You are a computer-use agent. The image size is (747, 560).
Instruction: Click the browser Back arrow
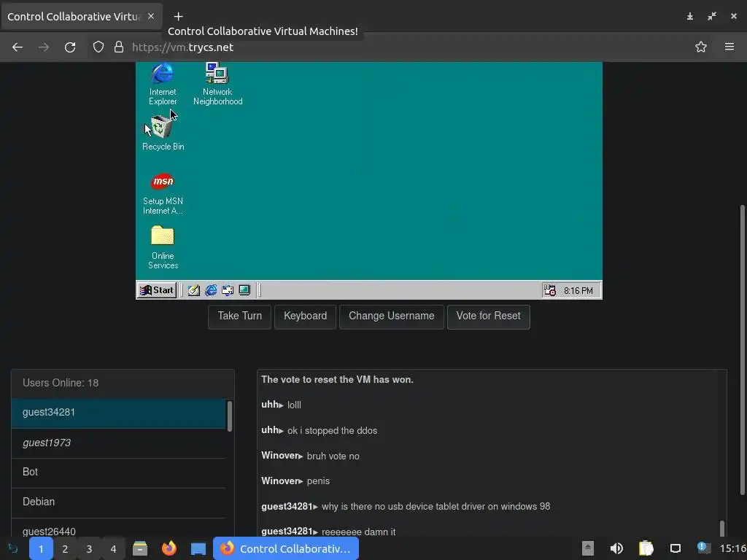pos(18,47)
